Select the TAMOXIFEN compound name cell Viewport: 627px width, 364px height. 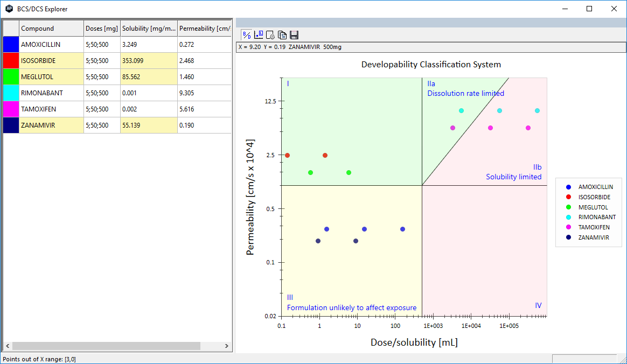pyautogui.click(x=52, y=109)
